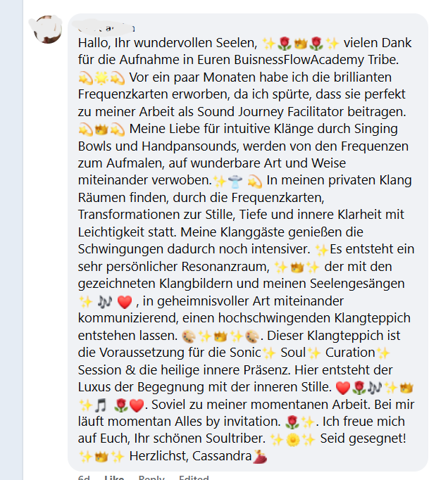Image resolution: width=448 pixels, height=480 pixels.
Task: Click the sparkle emoji right after 'Curation'
Action: 382,353
